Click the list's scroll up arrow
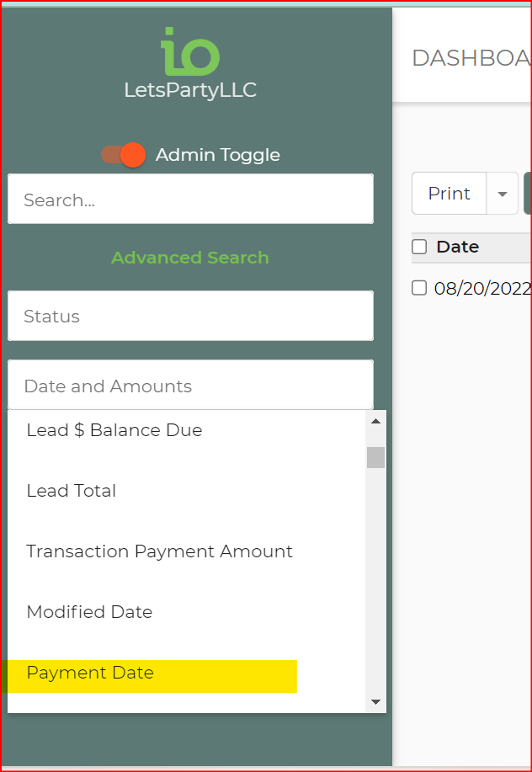 (x=375, y=421)
